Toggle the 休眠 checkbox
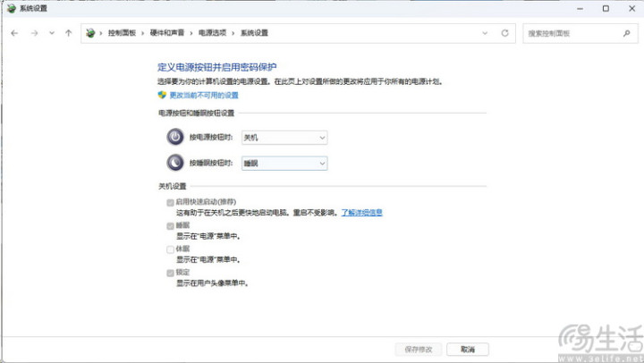 [171, 249]
